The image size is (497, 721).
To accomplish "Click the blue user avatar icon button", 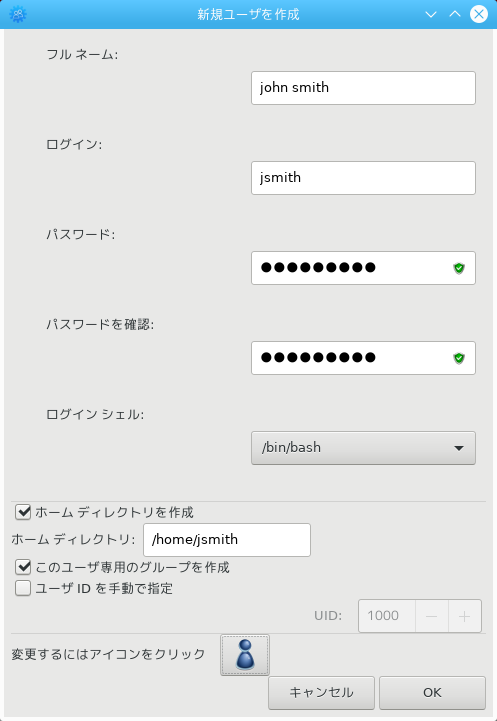I will coord(245,655).
